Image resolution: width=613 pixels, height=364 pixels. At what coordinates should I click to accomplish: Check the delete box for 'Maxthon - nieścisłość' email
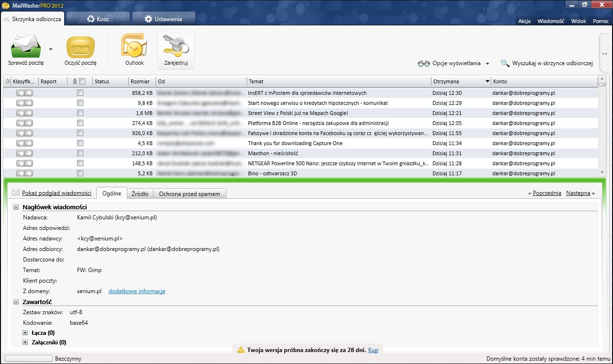pyautogui.click(x=80, y=153)
